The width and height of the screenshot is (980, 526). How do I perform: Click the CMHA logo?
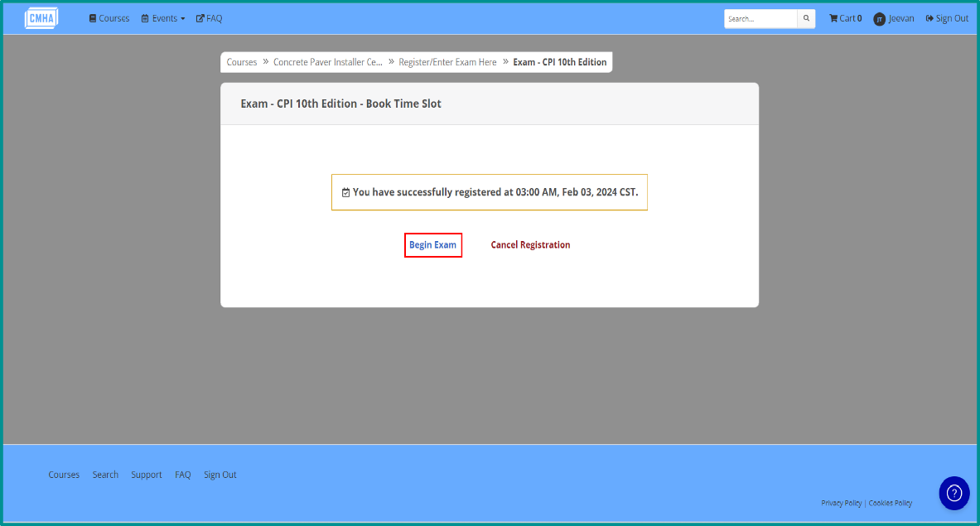click(x=41, y=18)
